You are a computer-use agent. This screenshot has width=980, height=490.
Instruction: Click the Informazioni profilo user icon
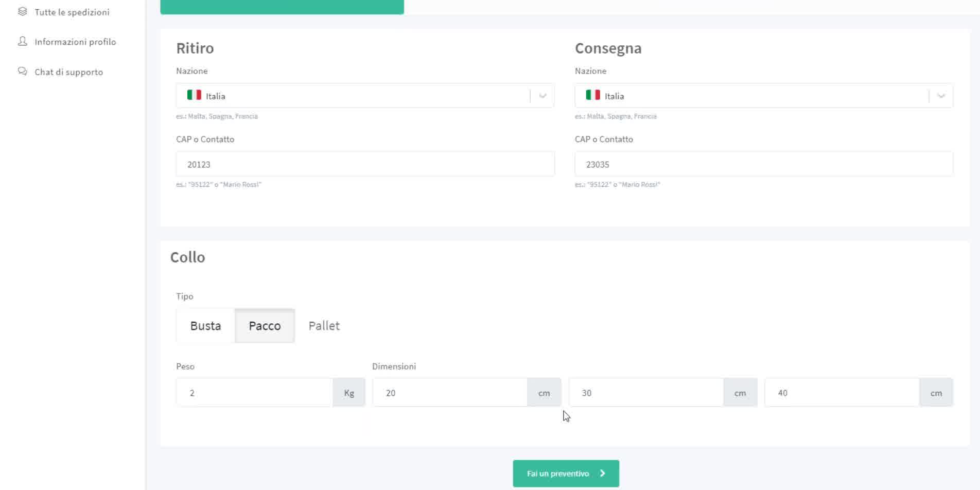(x=22, y=41)
